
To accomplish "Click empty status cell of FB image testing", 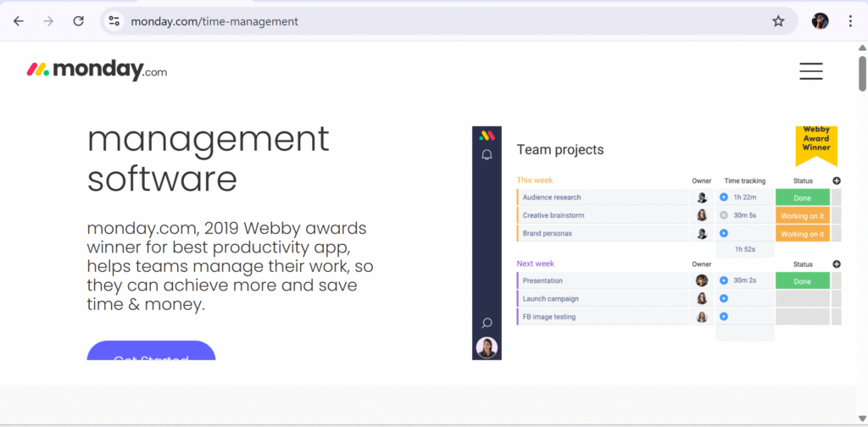I will pyautogui.click(x=802, y=317).
